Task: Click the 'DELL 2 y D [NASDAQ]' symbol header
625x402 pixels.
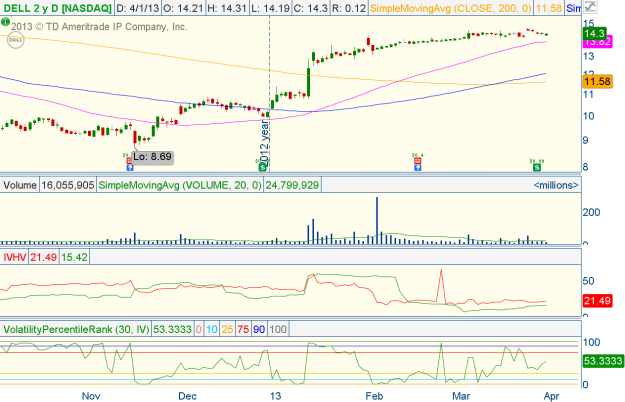Action: click(x=57, y=8)
